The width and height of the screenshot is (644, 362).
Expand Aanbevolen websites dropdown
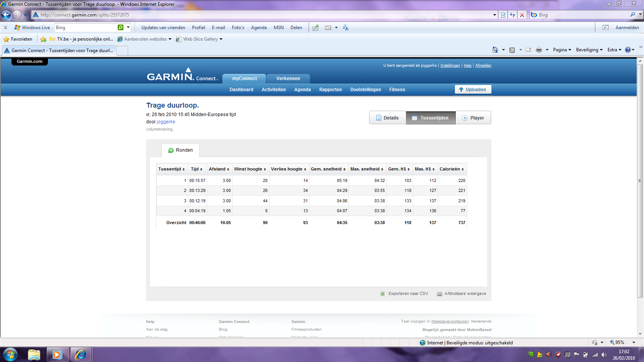(x=170, y=39)
